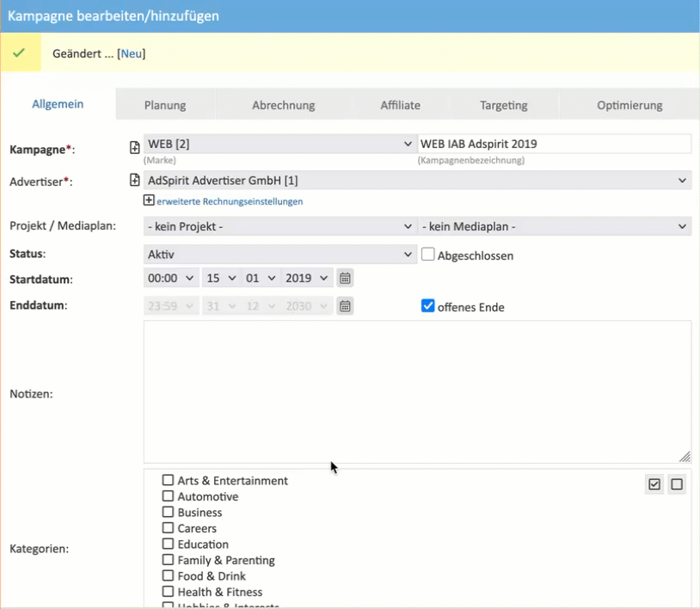This screenshot has height=609, width=700.
Task: Switch to the Planung tab
Action: (x=165, y=105)
